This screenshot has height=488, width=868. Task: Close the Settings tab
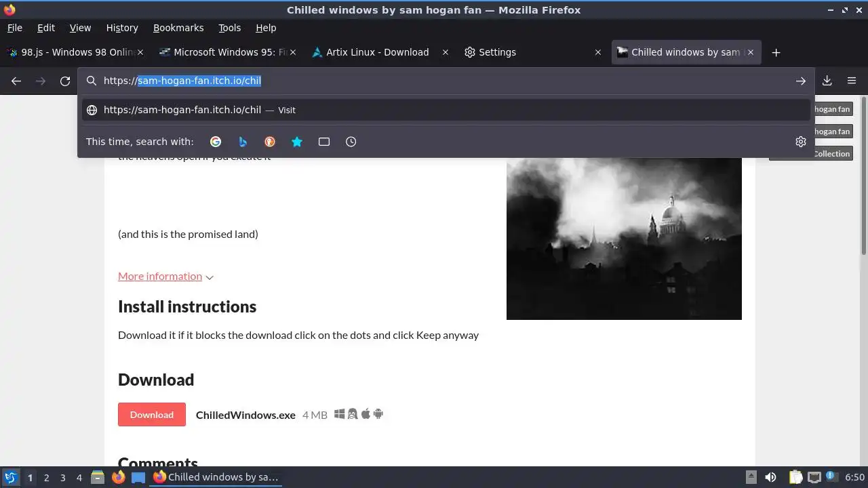597,52
